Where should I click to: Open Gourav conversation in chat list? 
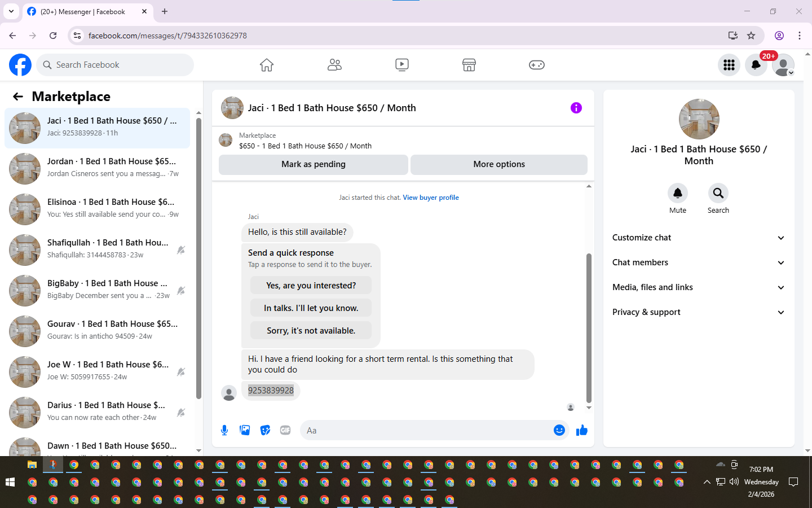(x=97, y=331)
